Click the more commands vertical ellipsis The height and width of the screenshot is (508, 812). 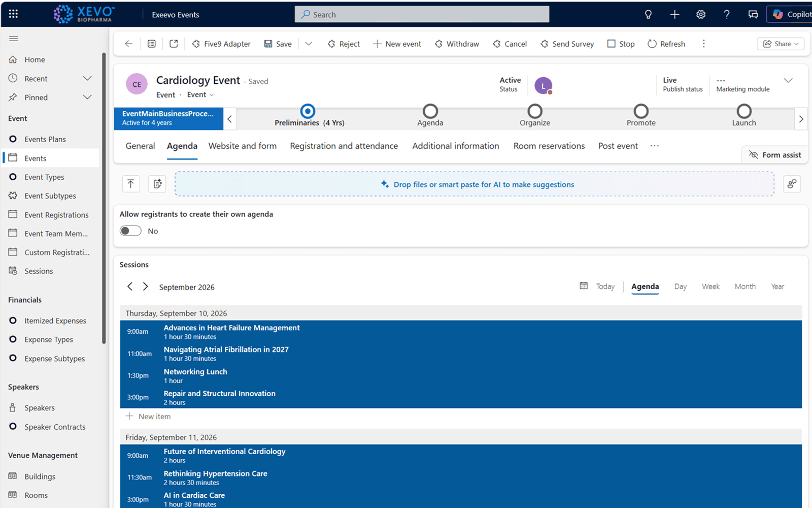coord(703,44)
